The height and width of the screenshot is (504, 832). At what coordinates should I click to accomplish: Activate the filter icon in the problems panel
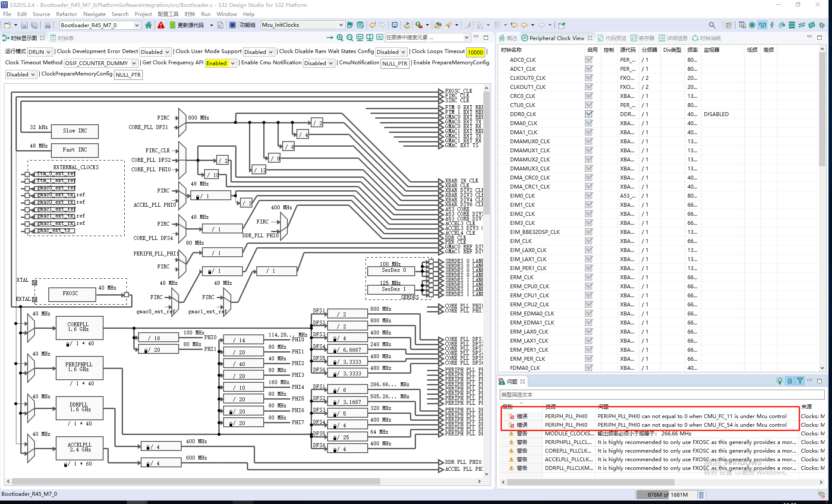click(x=800, y=381)
